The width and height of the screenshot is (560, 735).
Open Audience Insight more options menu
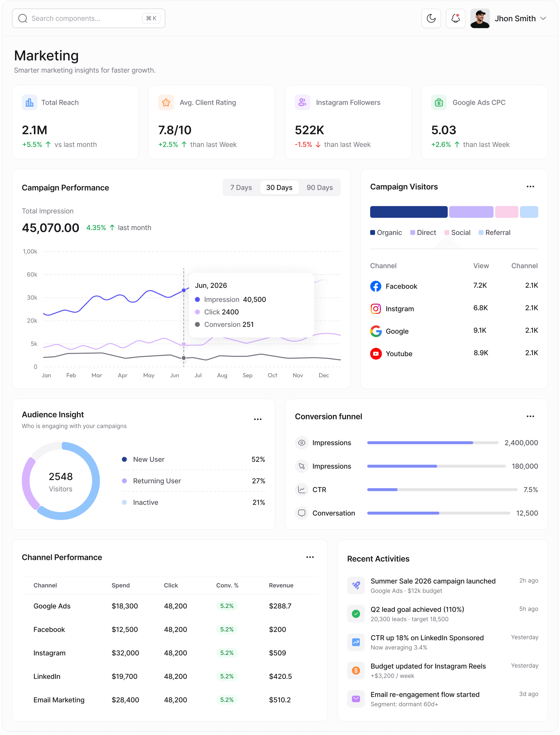258,419
